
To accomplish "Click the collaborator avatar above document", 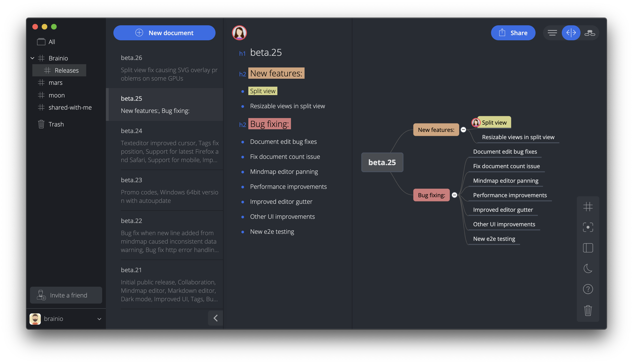I will [239, 33].
